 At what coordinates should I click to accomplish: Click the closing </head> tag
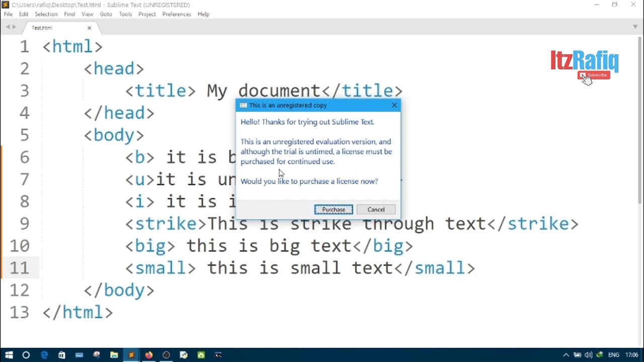(119, 113)
